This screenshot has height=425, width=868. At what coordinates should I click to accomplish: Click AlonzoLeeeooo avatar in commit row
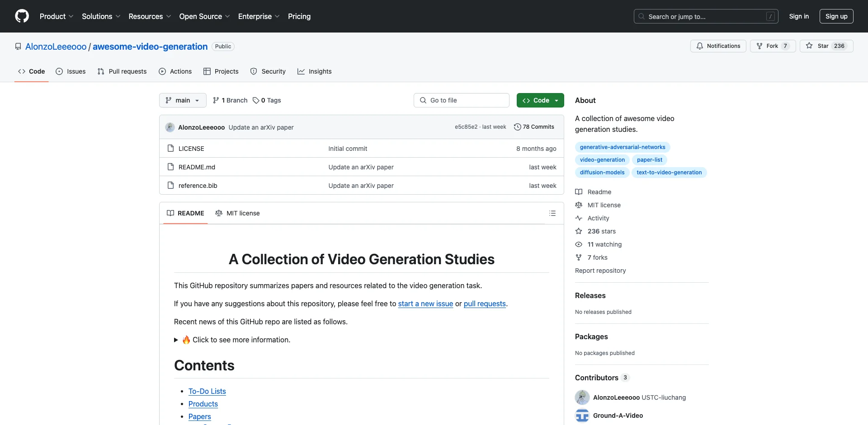(x=170, y=127)
